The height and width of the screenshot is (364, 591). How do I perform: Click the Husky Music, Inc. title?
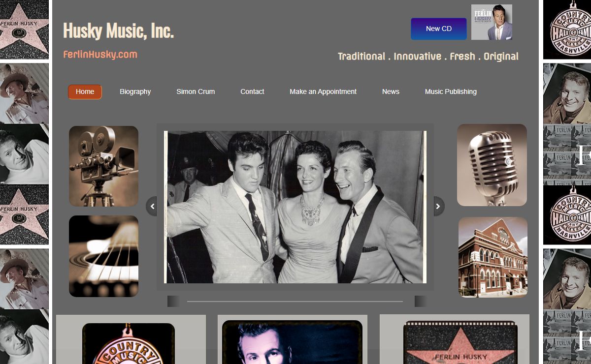coord(118,30)
